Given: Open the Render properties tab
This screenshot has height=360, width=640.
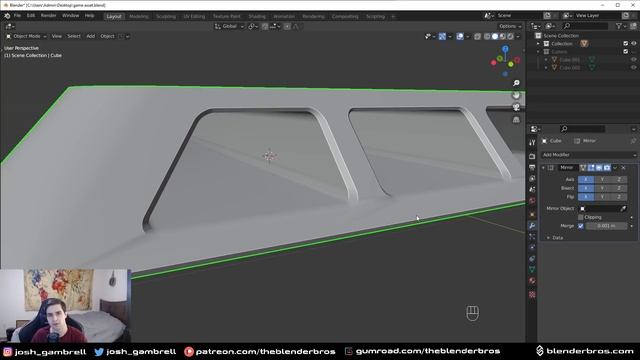Looking at the screenshot, I should [x=532, y=156].
